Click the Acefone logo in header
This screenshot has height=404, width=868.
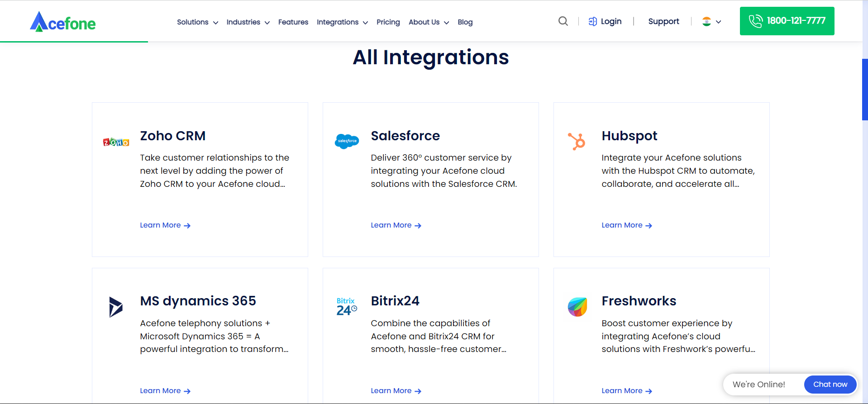(63, 22)
